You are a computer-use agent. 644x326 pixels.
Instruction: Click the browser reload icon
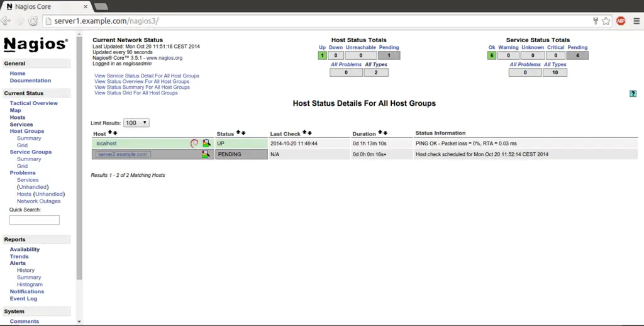(33, 21)
